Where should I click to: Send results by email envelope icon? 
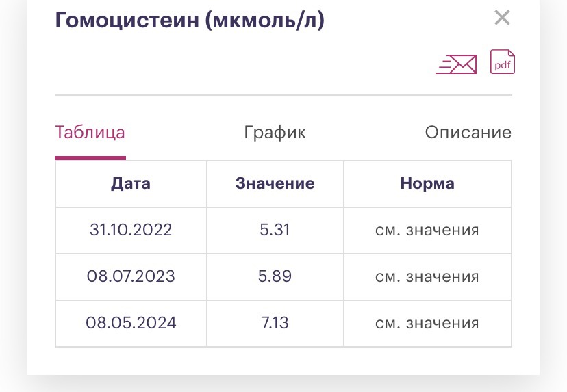[456, 64]
